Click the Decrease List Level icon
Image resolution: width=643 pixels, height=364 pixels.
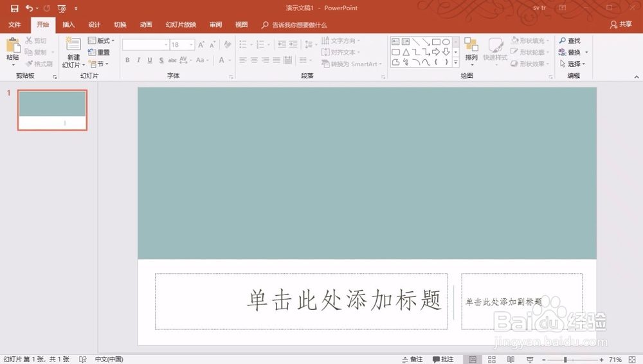coord(282,44)
